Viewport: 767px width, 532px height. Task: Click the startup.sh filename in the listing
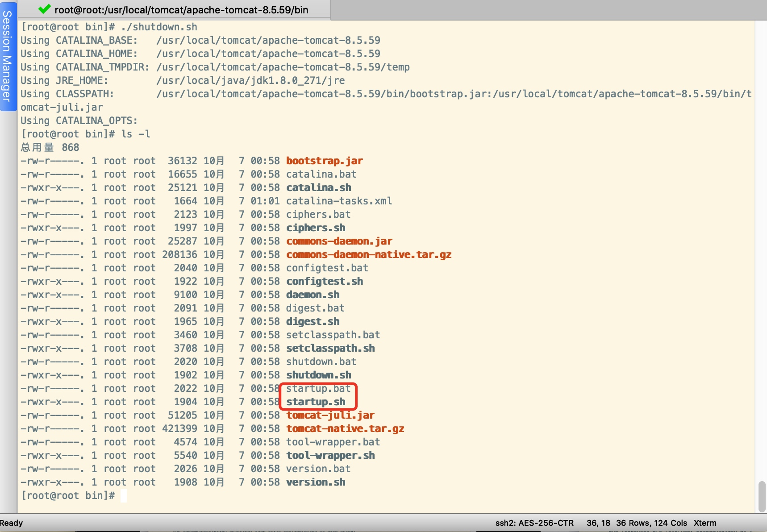(x=316, y=402)
